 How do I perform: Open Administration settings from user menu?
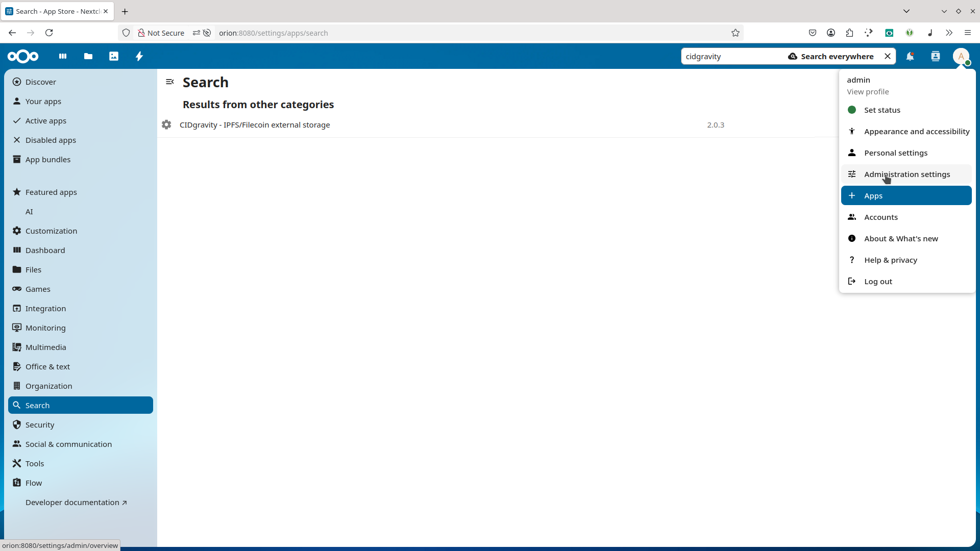906,174
